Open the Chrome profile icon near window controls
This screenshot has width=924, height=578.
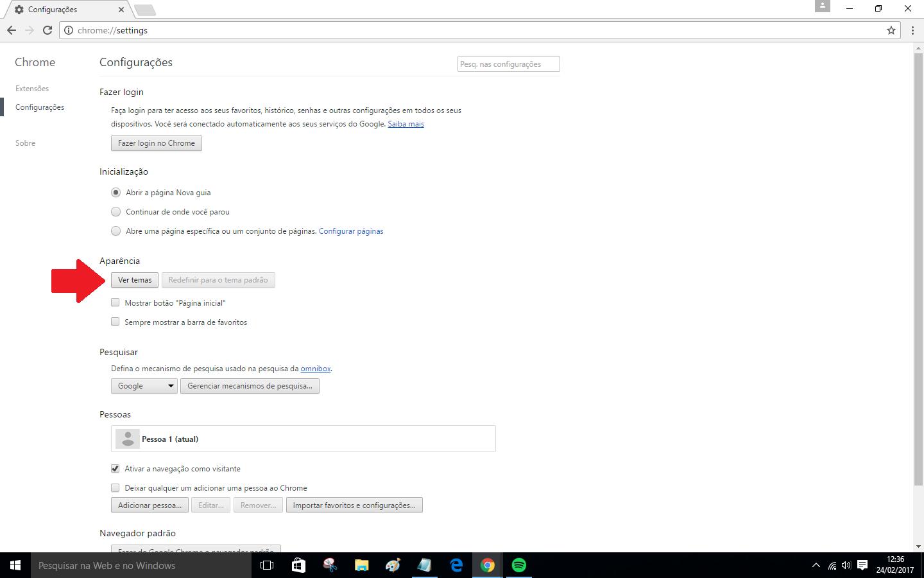(x=822, y=7)
